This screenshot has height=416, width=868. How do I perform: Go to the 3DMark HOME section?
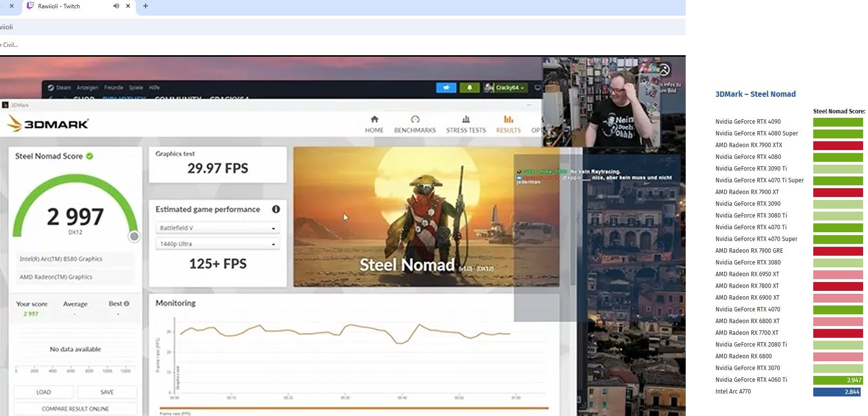click(x=374, y=124)
